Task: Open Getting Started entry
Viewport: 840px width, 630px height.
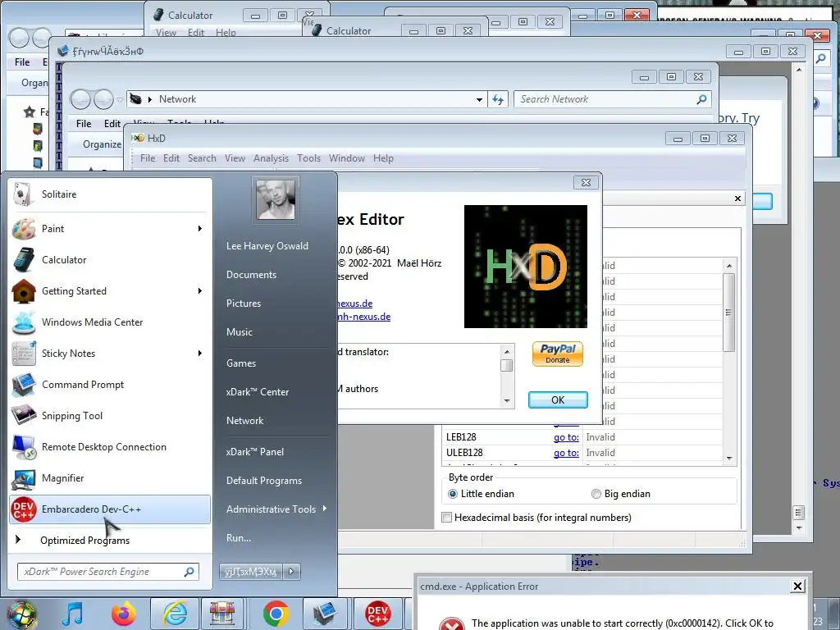Action: (x=110, y=291)
